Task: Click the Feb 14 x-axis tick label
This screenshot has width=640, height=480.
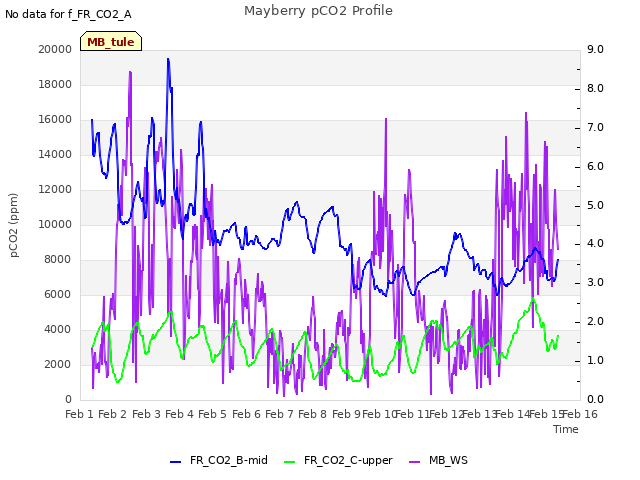Action: coord(512,414)
